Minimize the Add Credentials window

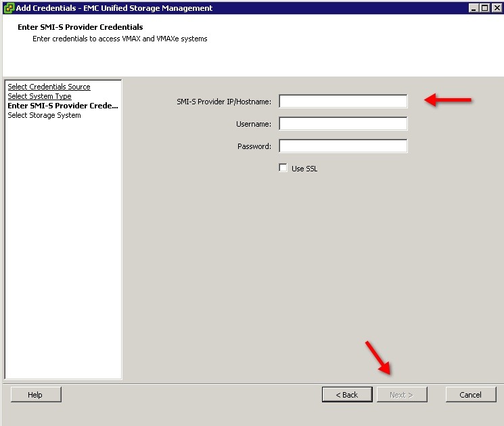click(x=473, y=8)
